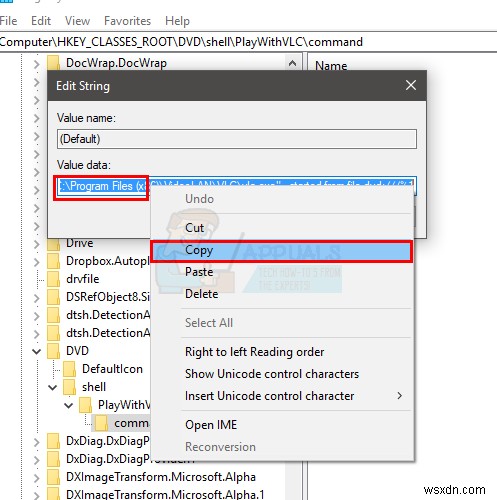Click the drvfile folder icon
Image resolution: width=497 pixels, height=500 pixels.
[54, 279]
